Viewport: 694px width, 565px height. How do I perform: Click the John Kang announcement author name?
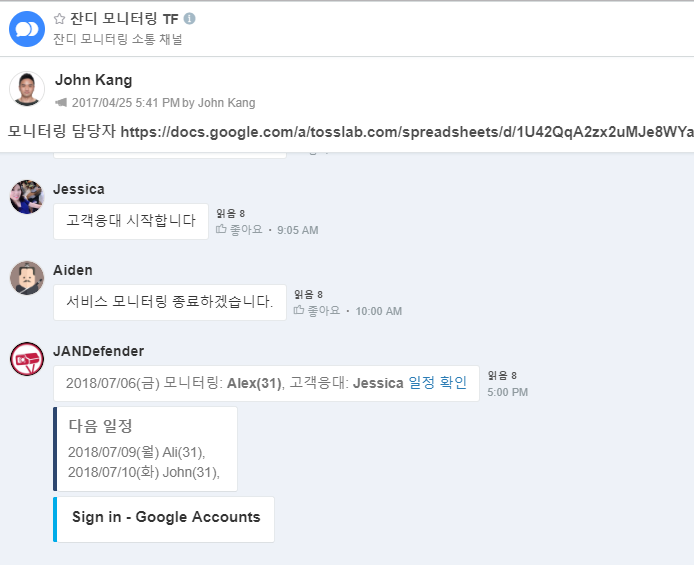(93, 80)
